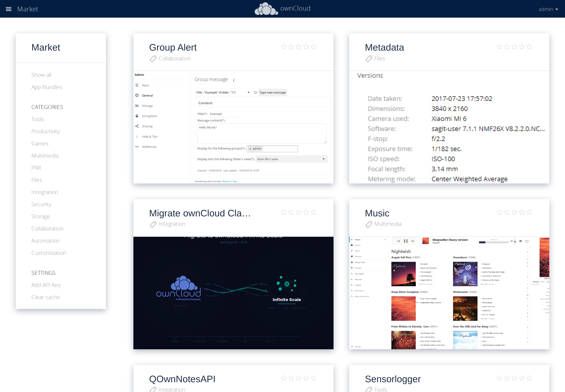The height and width of the screenshot is (392, 565).
Task: Open Migrate ownCloud Classic app title
Action: (200, 213)
